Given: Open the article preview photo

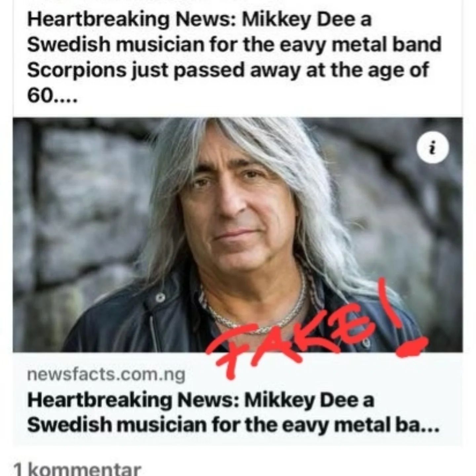Looking at the screenshot, I should (238, 235).
